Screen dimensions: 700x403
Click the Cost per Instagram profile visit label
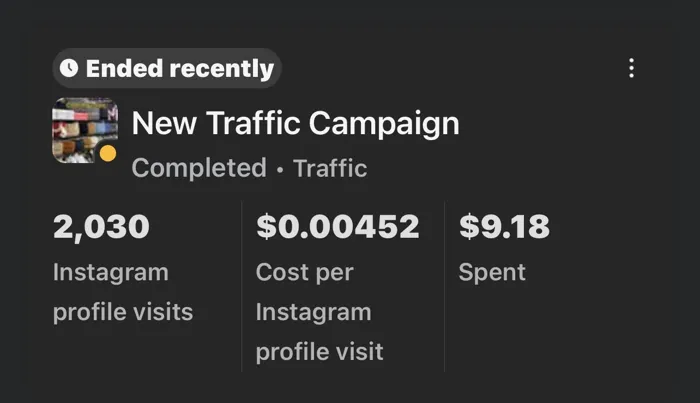pyautogui.click(x=319, y=312)
